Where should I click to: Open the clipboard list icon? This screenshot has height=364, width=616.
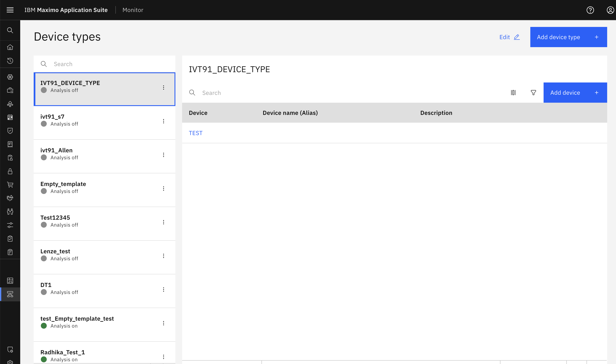(10, 252)
